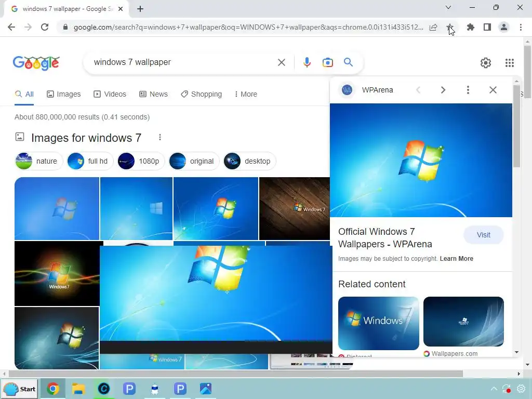Image resolution: width=532 pixels, height=399 pixels.
Task: Switch to the Shopping tab
Action: pyautogui.click(x=201, y=94)
